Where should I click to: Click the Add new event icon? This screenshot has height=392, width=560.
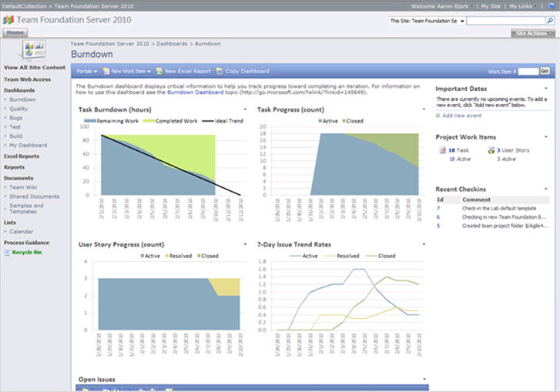pos(438,116)
